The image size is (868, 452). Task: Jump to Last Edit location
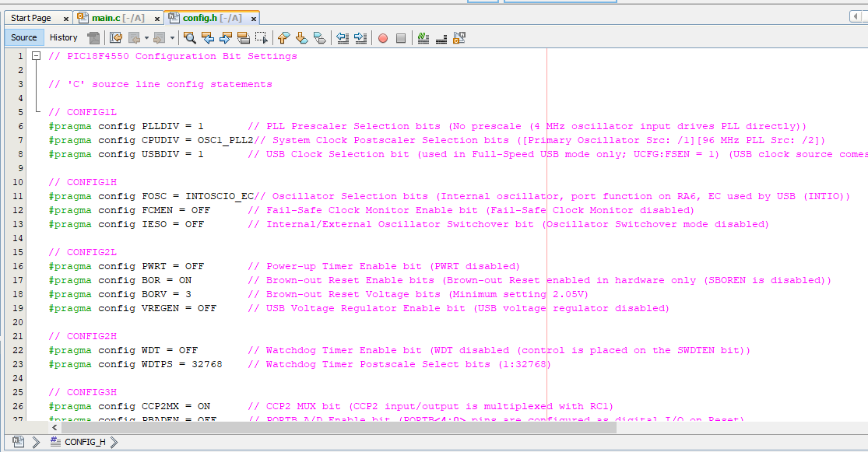[x=116, y=37]
